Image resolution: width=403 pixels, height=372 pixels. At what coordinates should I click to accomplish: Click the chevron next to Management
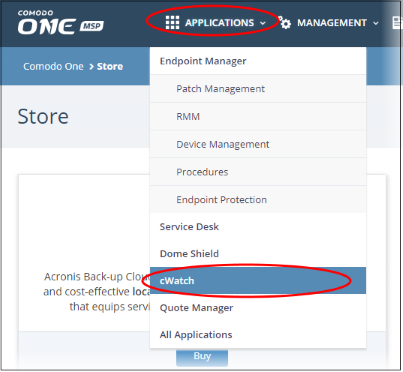pos(376,23)
